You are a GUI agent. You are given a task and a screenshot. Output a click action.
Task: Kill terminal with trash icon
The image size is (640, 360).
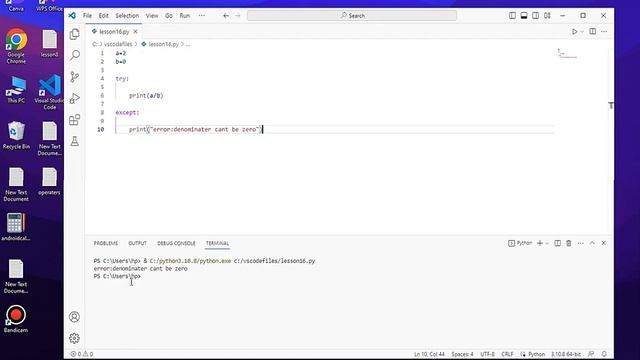tap(569, 243)
